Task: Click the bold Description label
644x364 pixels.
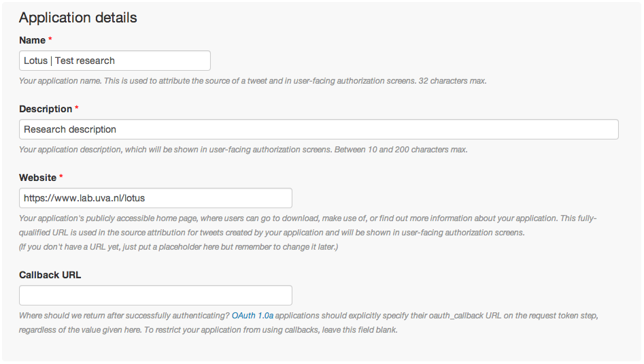Action: click(x=46, y=109)
